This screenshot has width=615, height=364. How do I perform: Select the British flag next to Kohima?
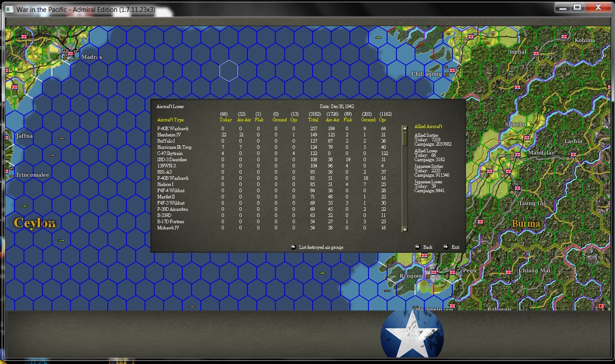564,37
